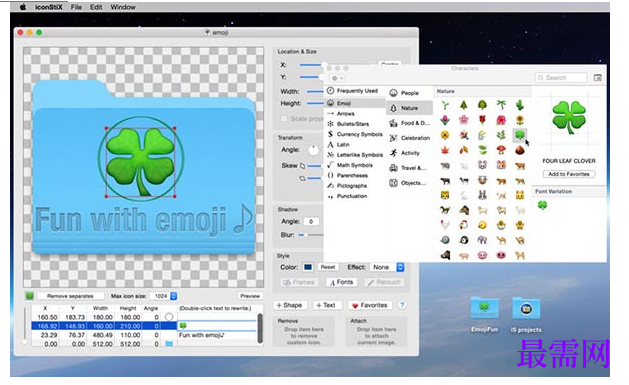The width and height of the screenshot is (629, 385).
Task: Open the Style color swatch
Action: tap(308, 267)
